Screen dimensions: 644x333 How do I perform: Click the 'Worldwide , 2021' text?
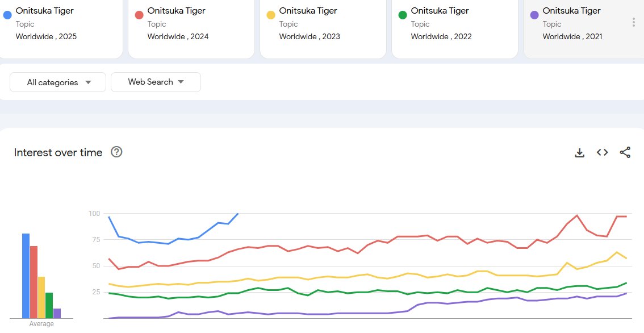click(572, 36)
